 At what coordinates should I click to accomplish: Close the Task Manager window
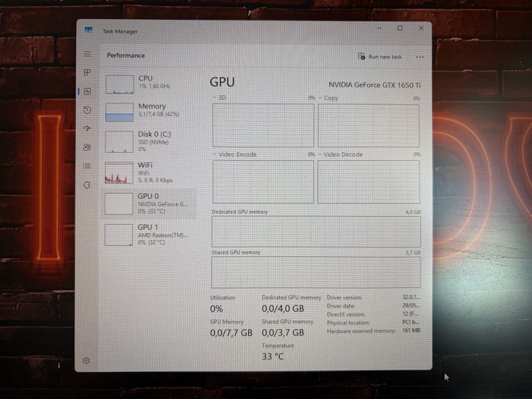point(421,28)
